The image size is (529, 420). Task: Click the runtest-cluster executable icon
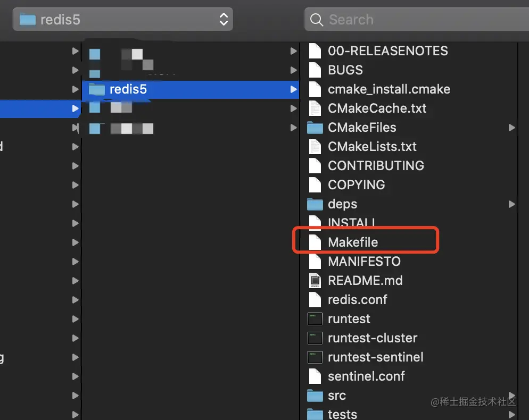click(x=315, y=338)
